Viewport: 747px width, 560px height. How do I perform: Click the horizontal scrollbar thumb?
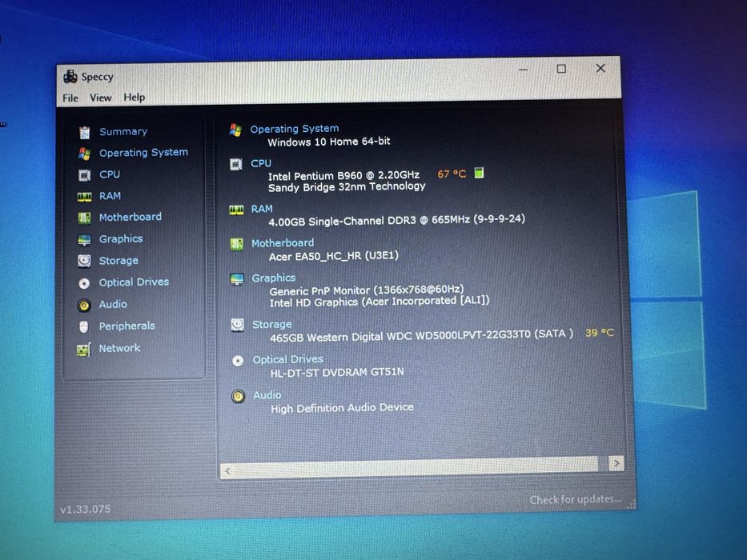(x=416, y=466)
